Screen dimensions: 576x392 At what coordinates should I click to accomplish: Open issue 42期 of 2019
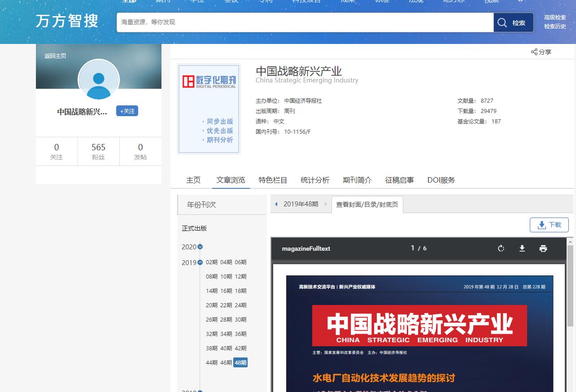(x=240, y=348)
